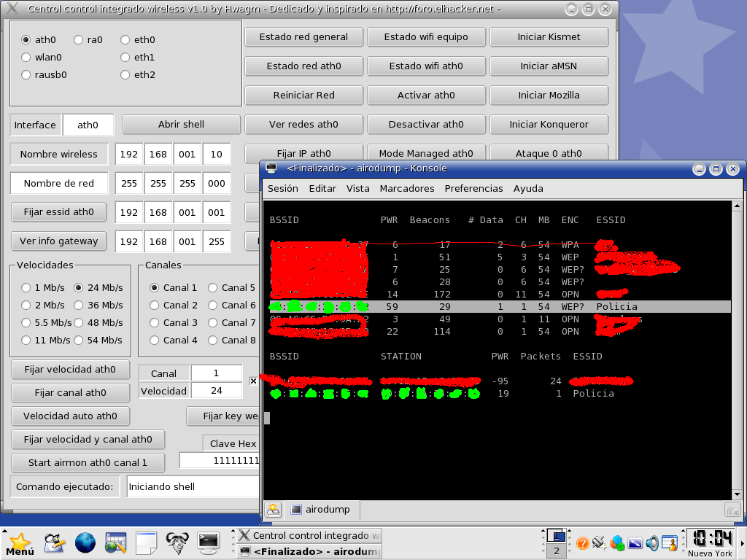Click Iniciar Mozilla button
747x560 pixels.
(x=549, y=96)
